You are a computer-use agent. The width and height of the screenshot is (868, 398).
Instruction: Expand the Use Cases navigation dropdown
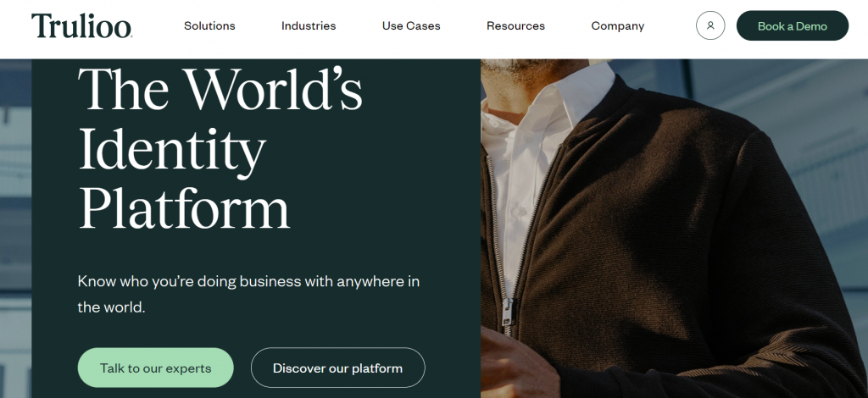coord(411,25)
